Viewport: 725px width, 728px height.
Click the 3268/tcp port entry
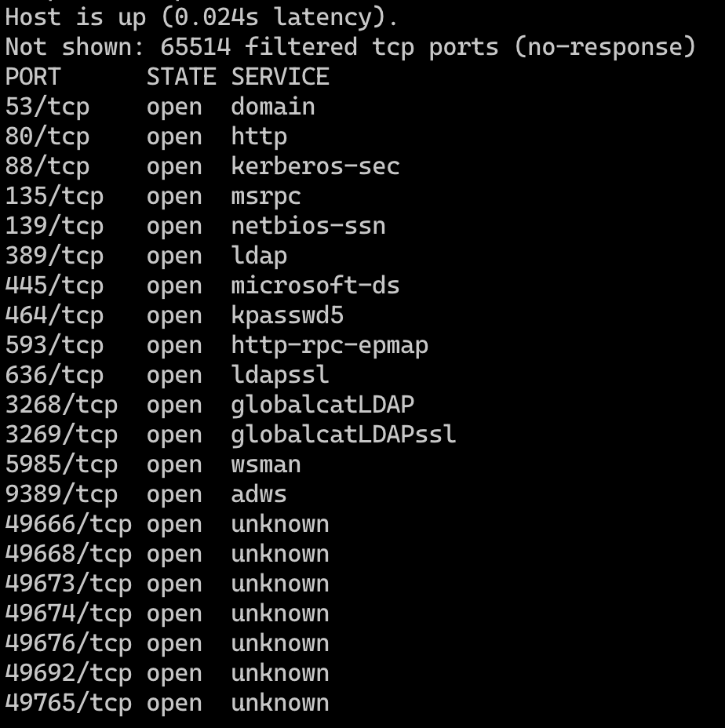click(x=61, y=405)
